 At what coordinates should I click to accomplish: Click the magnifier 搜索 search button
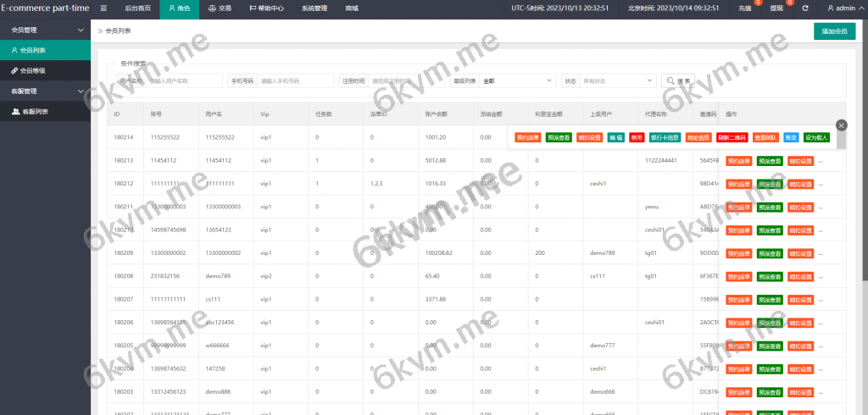click(x=678, y=80)
